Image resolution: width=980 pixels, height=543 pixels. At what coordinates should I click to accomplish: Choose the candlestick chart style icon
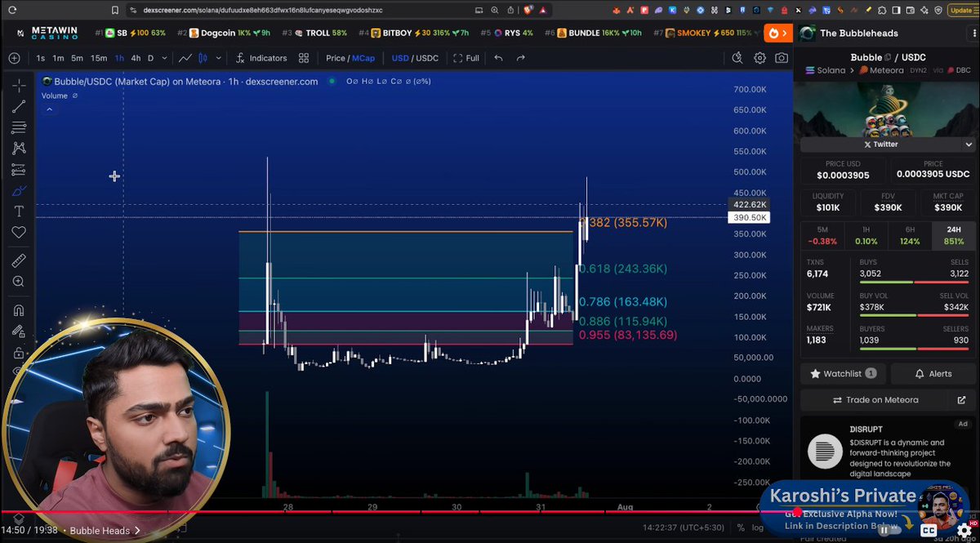203,58
